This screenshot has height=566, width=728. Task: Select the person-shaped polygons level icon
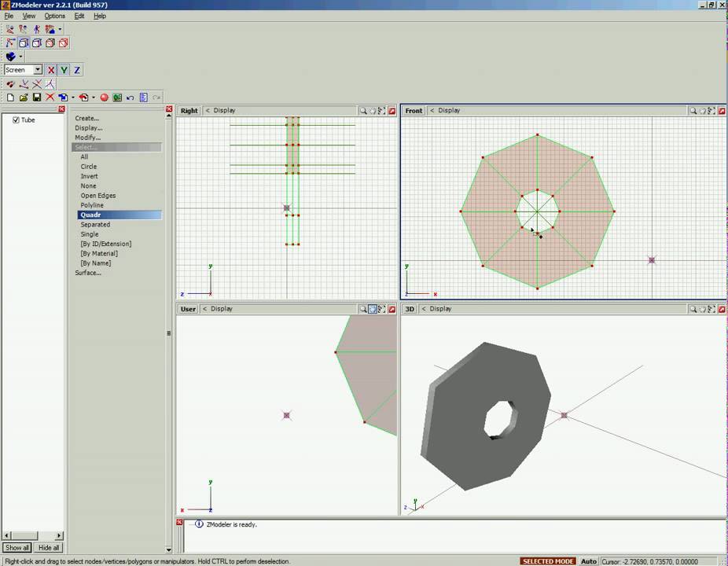pyautogui.click(x=36, y=29)
